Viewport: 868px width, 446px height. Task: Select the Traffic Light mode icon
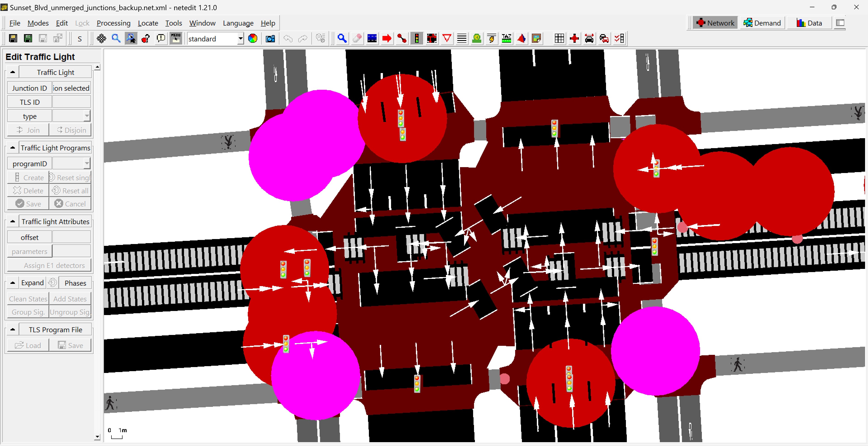click(417, 38)
